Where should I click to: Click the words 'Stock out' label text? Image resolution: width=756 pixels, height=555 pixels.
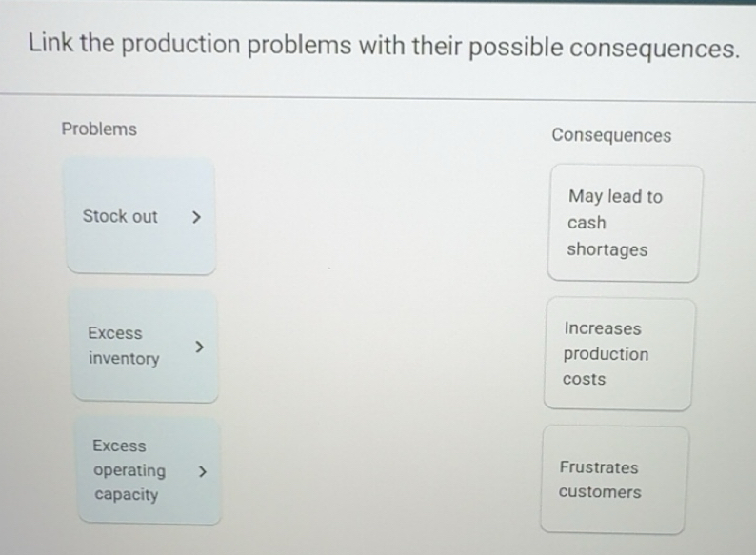tap(120, 217)
